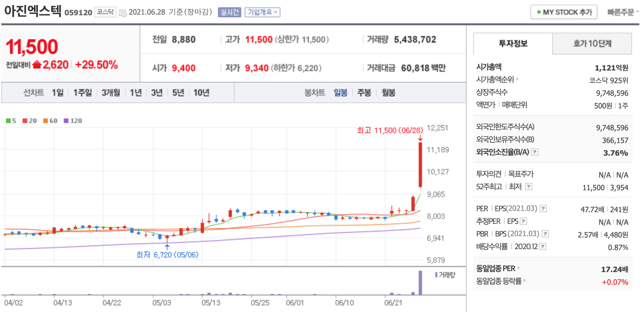This screenshot has height=312, width=644.
Task: Click the orange 60-day moving average legend marker
Action: 46,120
